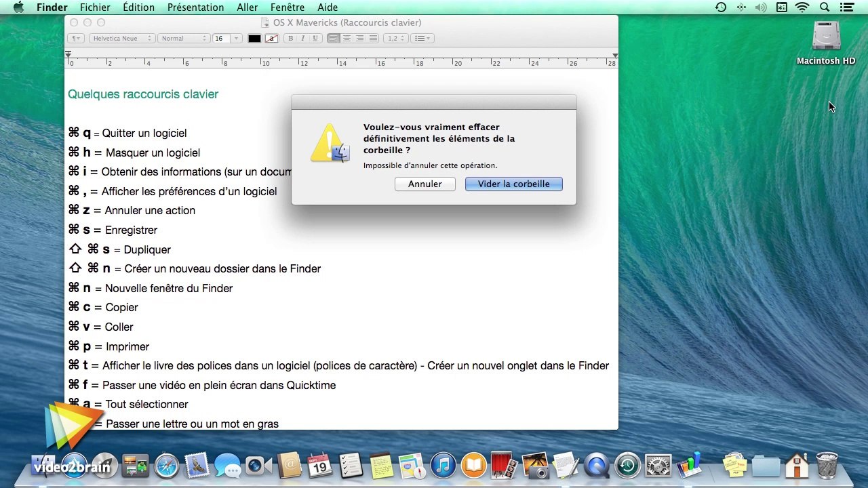Open the black text color swatch
868x488 pixels.
tap(254, 39)
